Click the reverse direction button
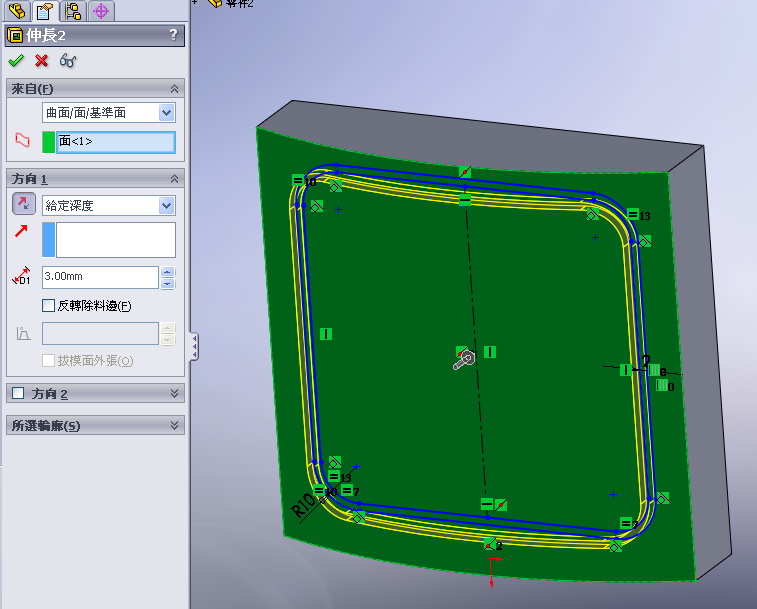Image resolution: width=757 pixels, height=609 pixels. (x=24, y=203)
